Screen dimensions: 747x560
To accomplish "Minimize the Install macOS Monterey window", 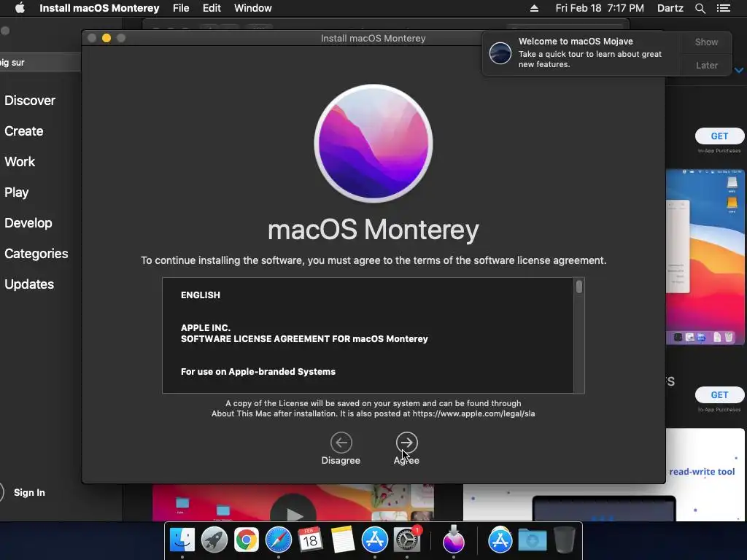I will (x=107, y=38).
